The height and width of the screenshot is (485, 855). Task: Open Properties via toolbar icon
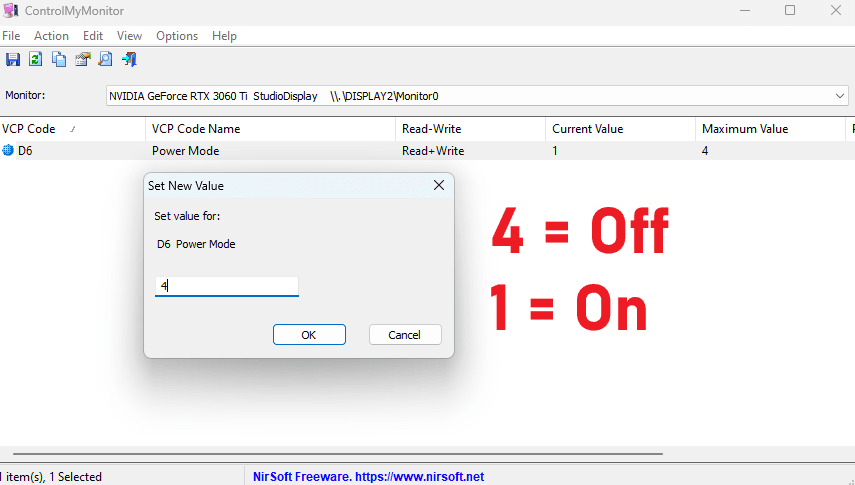[82, 60]
